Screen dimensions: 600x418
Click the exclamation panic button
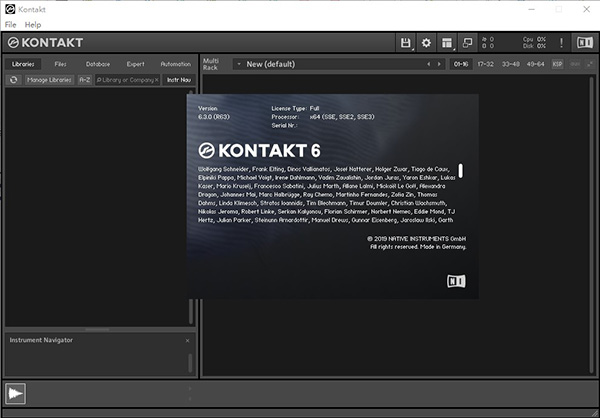561,43
